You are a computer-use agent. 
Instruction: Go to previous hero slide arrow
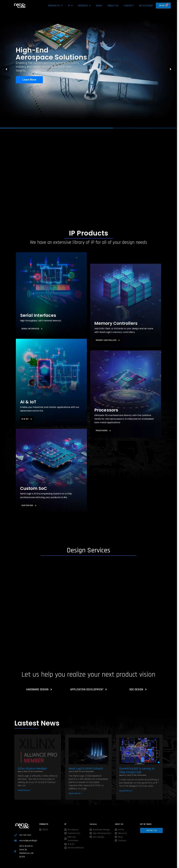coord(6,69)
